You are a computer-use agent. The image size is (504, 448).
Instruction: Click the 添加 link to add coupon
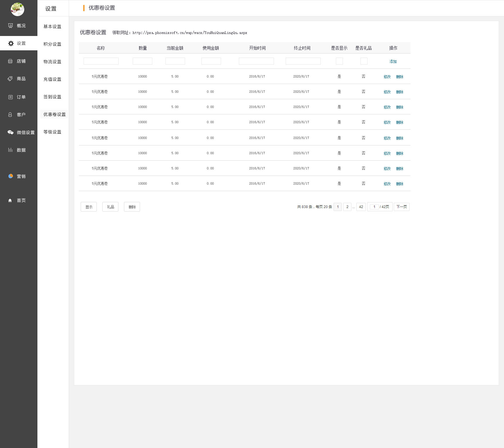393,61
